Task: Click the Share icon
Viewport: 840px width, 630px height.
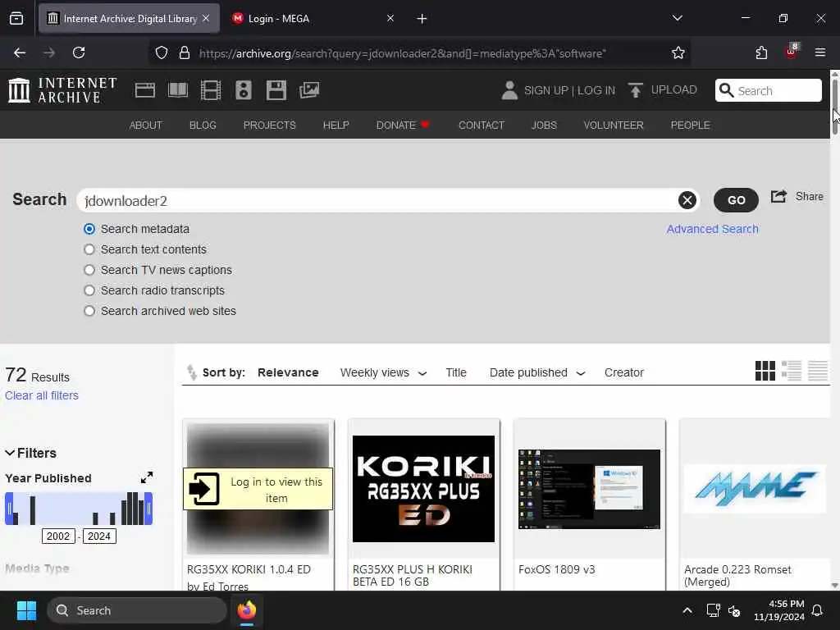Action: click(778, 197)
